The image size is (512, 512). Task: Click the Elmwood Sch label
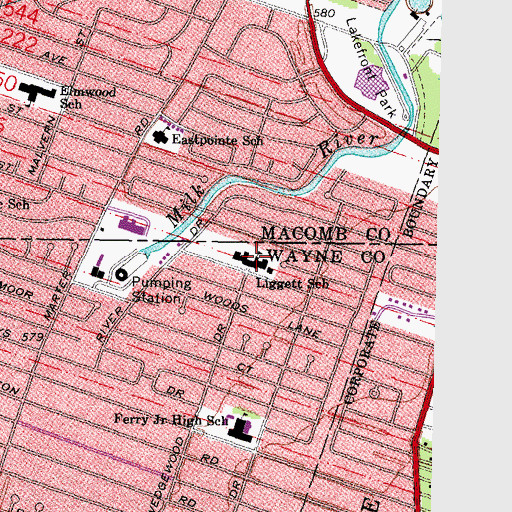click(88, 98)
